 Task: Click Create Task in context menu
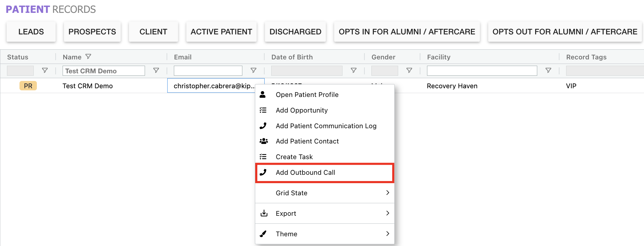click(294, 157)
